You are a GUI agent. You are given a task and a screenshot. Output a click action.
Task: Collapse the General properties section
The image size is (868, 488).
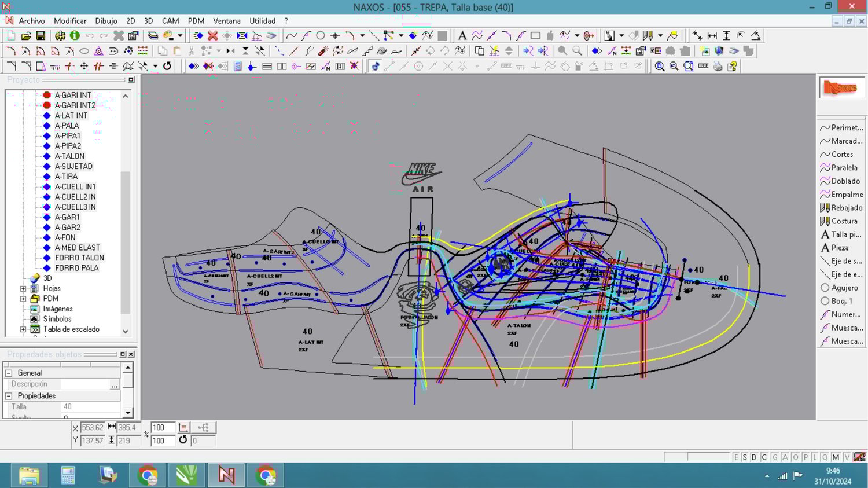[9, 373]
